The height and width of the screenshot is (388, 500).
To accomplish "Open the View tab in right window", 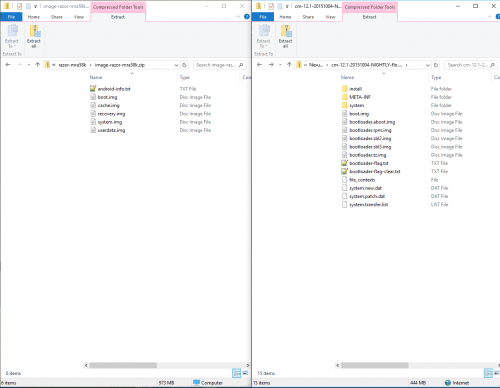I will (x=330, y=17).
